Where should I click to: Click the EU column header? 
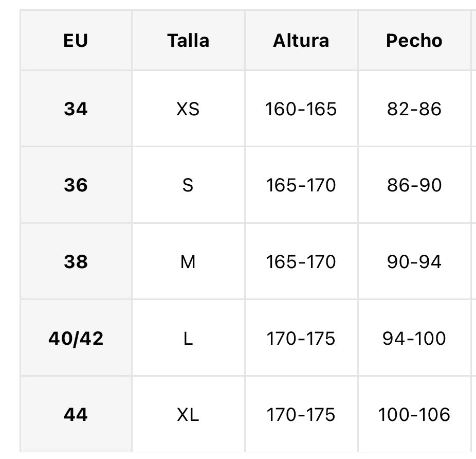(76, 41)
